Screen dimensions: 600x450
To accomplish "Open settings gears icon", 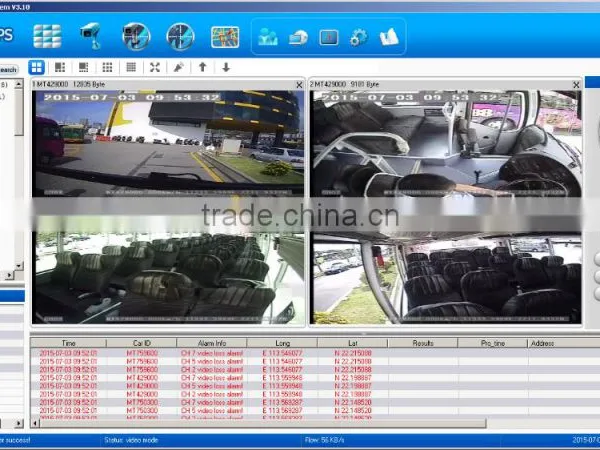I will click(x=359, y=38).
